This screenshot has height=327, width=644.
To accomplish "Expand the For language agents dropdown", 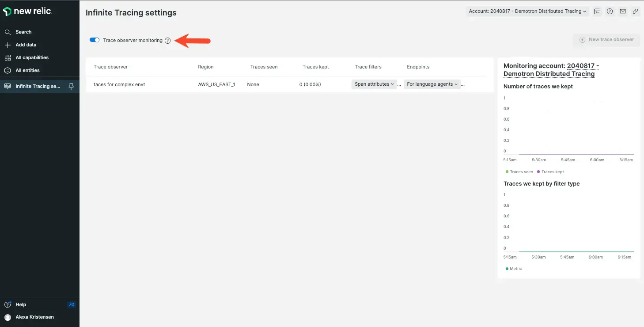I will 432,84.
